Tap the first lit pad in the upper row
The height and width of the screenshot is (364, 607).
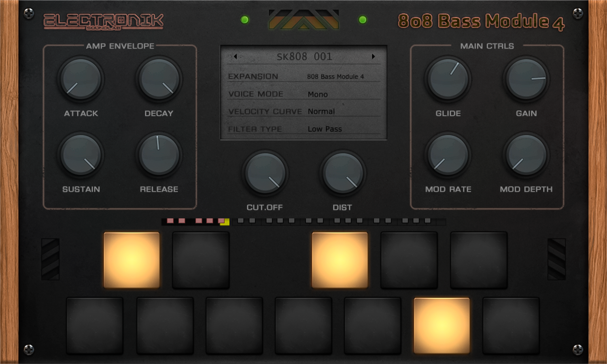(132, 260)
